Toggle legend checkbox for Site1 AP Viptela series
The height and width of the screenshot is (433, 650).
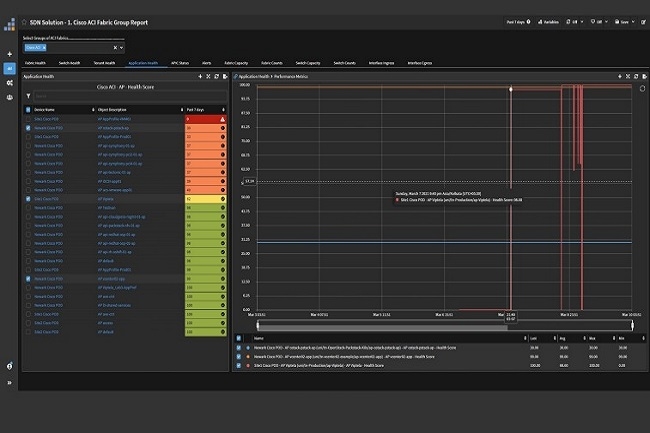[x=238, y=365]
